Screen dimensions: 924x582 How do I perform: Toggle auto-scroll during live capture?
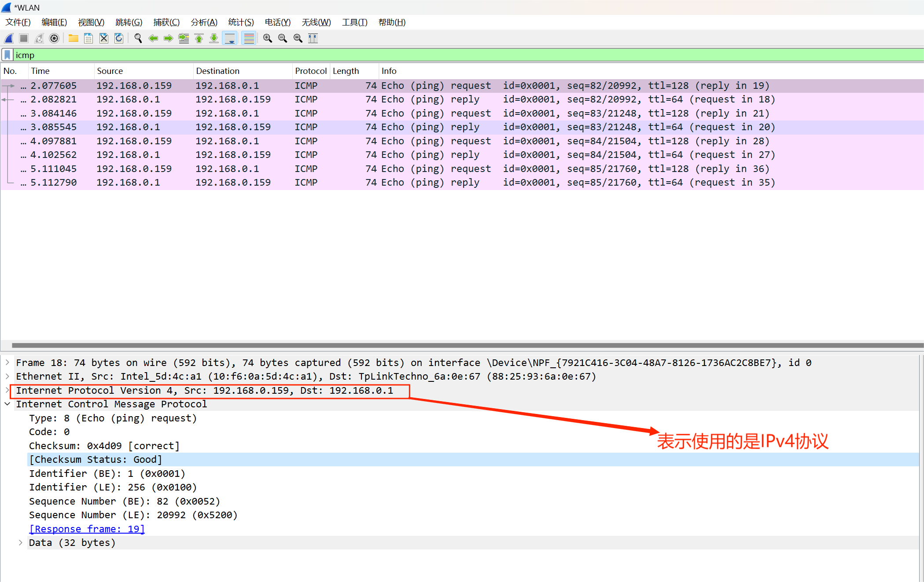[230, 39]
